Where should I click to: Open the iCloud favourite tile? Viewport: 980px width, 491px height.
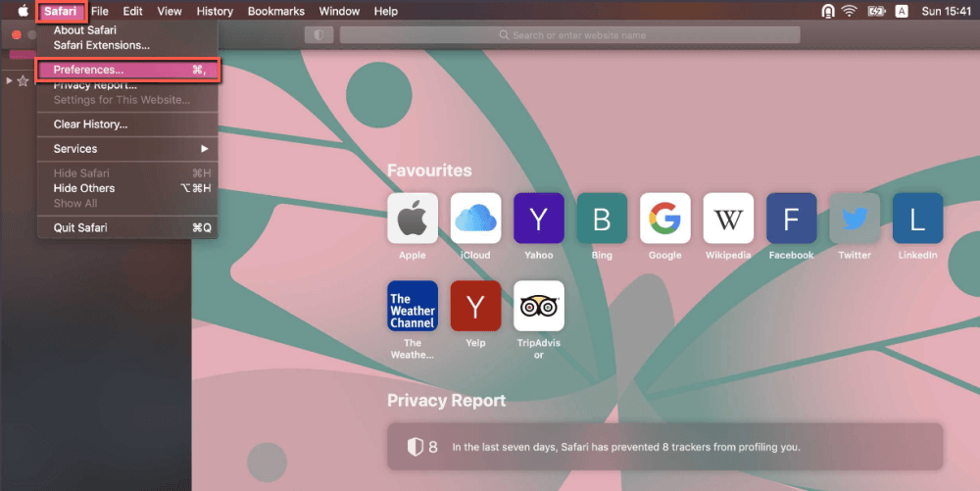point(475,218)
